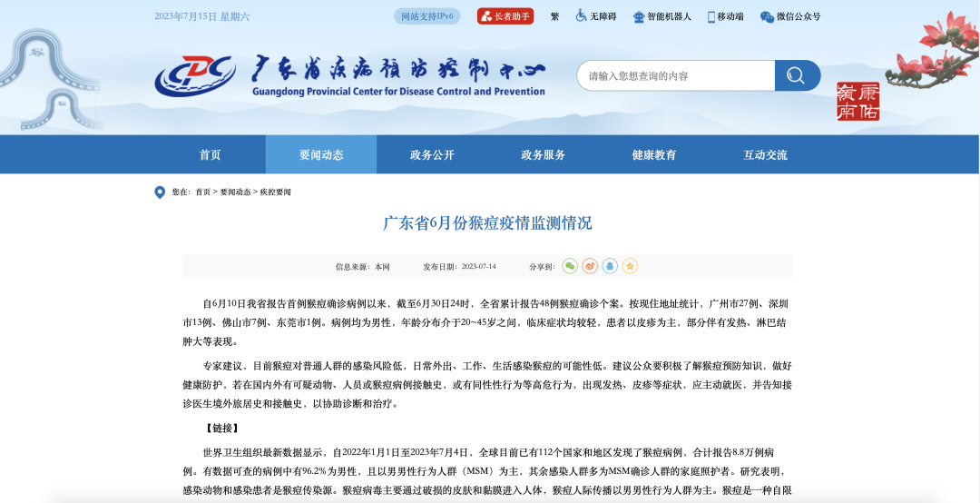The height and width of the screenshot is (503, 980).
Task: Go to 要闻动态 in breadcrumb
Action: (x=235, y=192)
